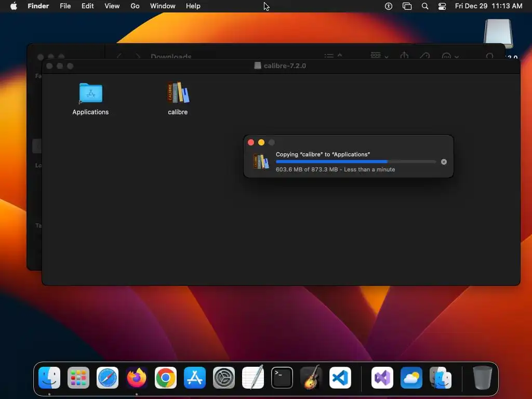
Task: Launch Safari from the Dock
Action: pos(108,378)
